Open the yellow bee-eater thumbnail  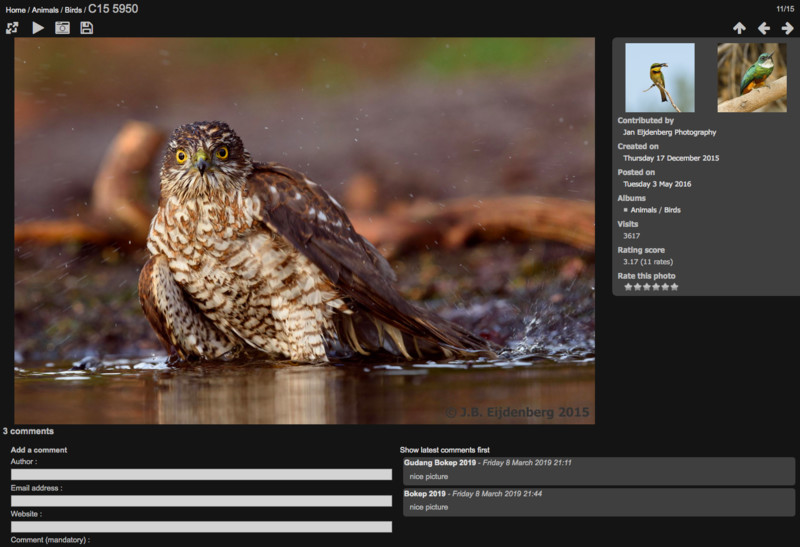pos(660,77)
